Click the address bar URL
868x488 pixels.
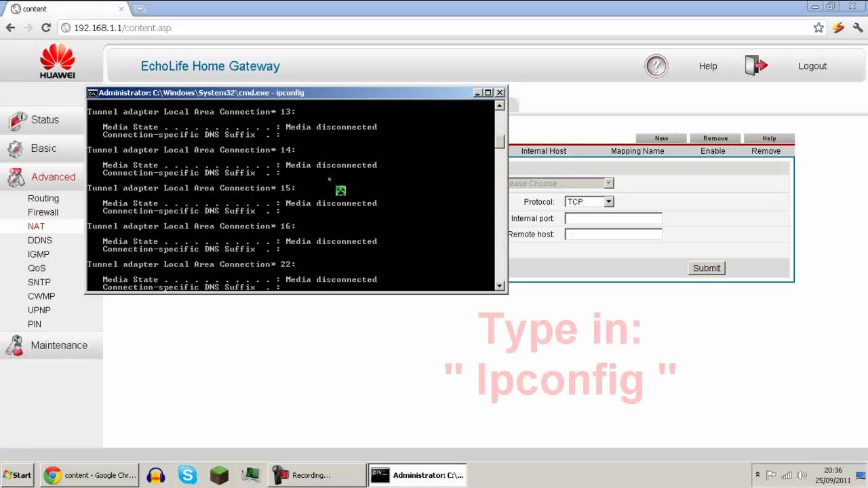pos(123,28)
